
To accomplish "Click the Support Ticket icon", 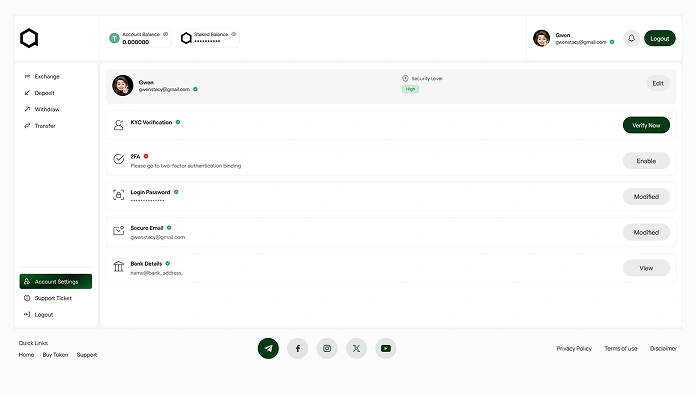I will (x=27, y=298).
